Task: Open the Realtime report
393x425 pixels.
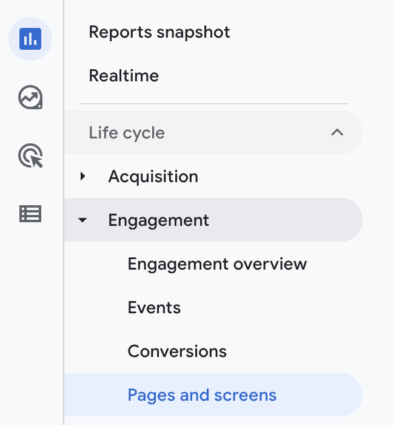Action: [x=124, y=76]
